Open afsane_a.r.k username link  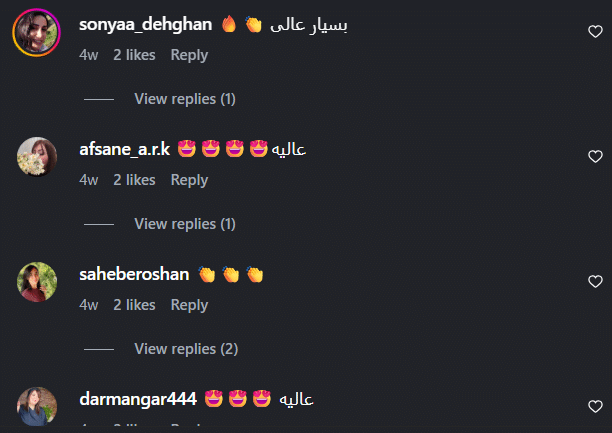125,150
